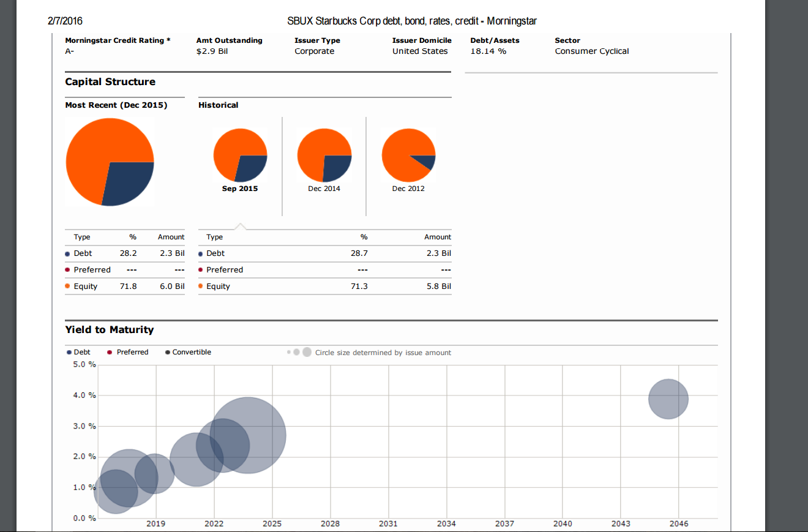Click the Amount header in Historical table
Viewport: 808px width, 532px height.
pos(438,237)
